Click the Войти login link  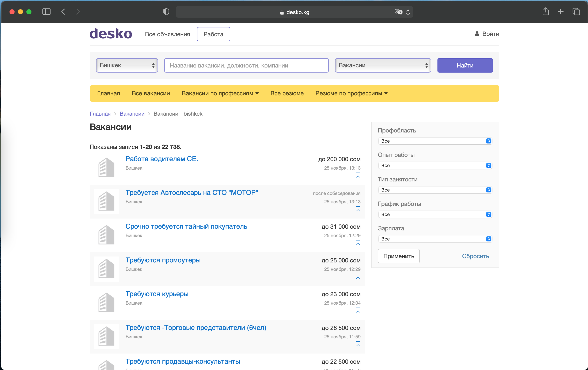click(491, 34)
